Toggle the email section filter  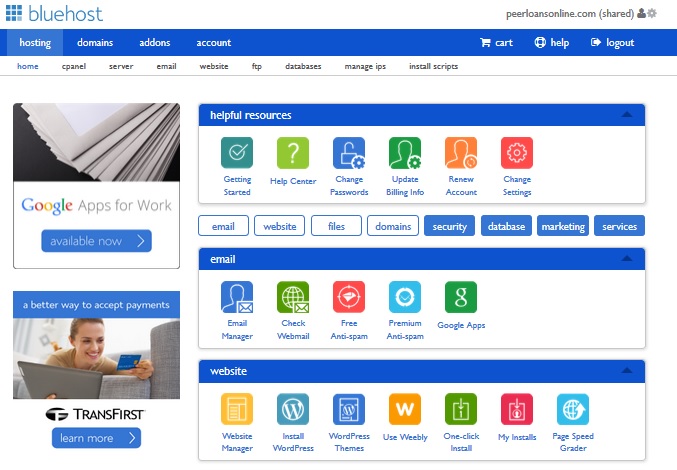click(x=223, y=226)
